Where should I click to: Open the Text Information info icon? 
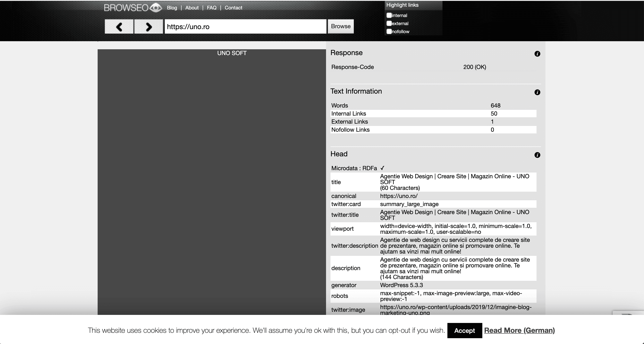(537, 92)
